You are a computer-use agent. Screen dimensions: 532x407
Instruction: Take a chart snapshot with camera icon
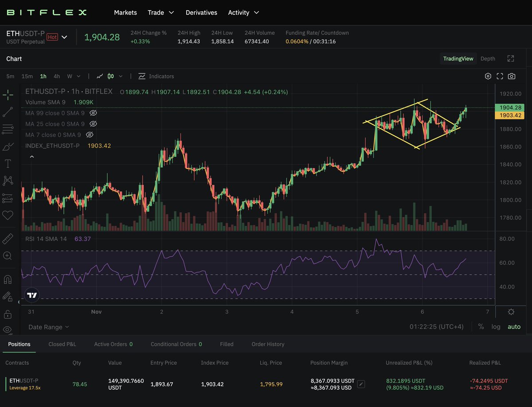pyautogui.click(x=512, y=76)
